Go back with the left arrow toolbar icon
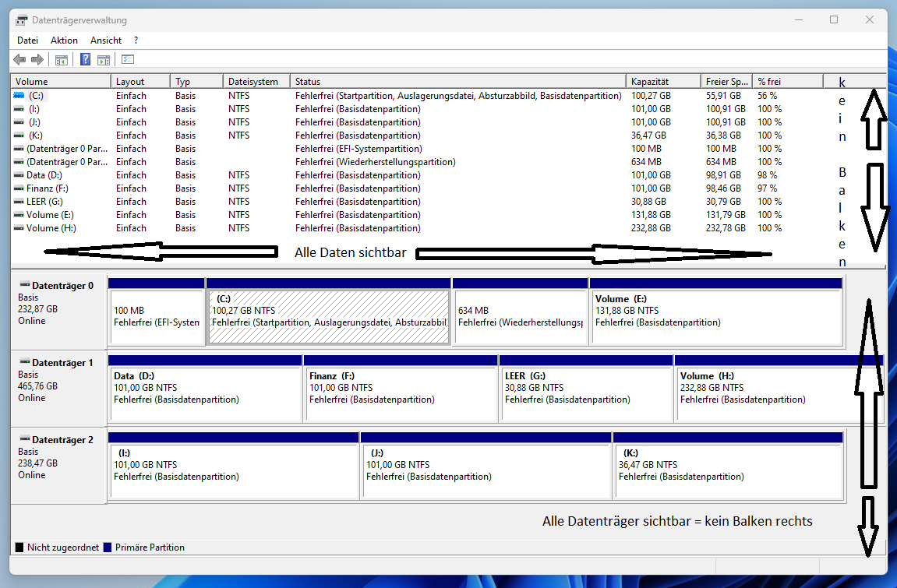 click(19, 59)
